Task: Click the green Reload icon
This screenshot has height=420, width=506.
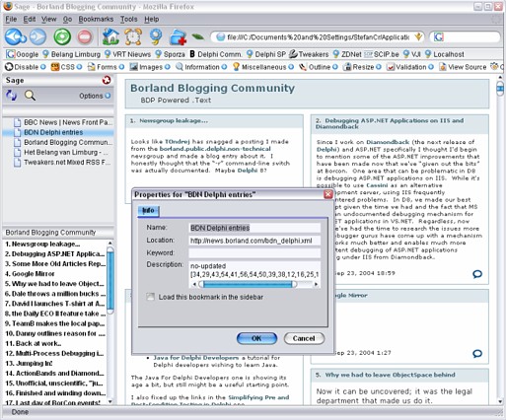Action: [x=62, y=36]
